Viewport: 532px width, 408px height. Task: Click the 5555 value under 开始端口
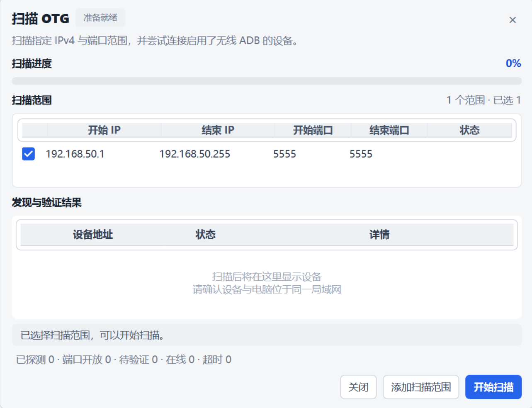click(x=285, y=154)
